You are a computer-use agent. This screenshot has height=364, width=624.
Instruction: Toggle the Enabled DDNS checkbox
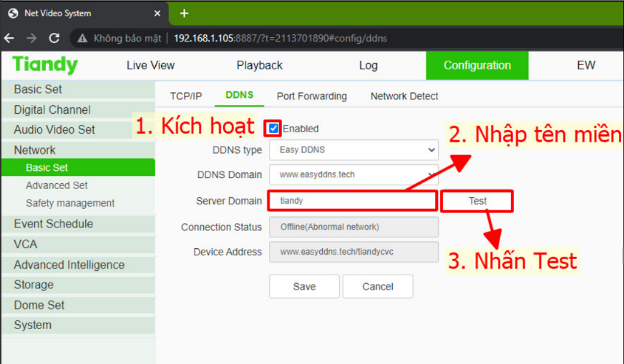pos(273,129)
